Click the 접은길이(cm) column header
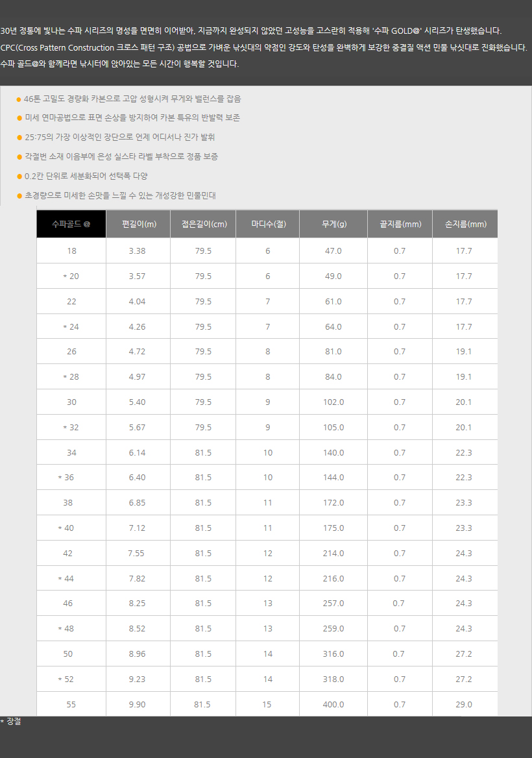The width and height of the screenshot is (532, 758). click(x=203, y=224)
